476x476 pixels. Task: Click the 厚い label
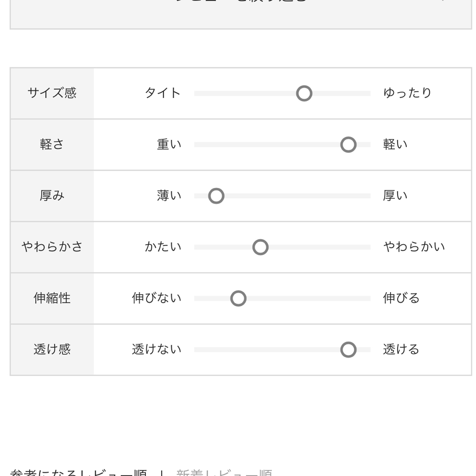395,196
